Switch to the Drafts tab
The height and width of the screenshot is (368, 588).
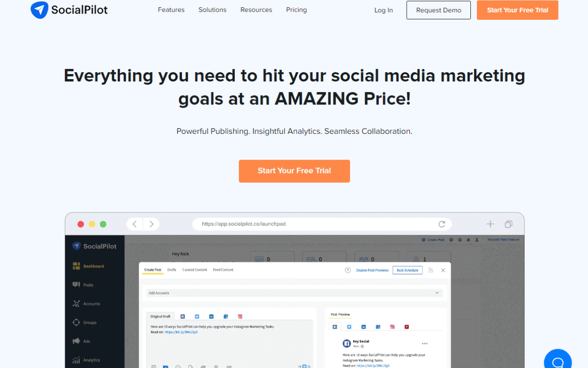[172, 270]
